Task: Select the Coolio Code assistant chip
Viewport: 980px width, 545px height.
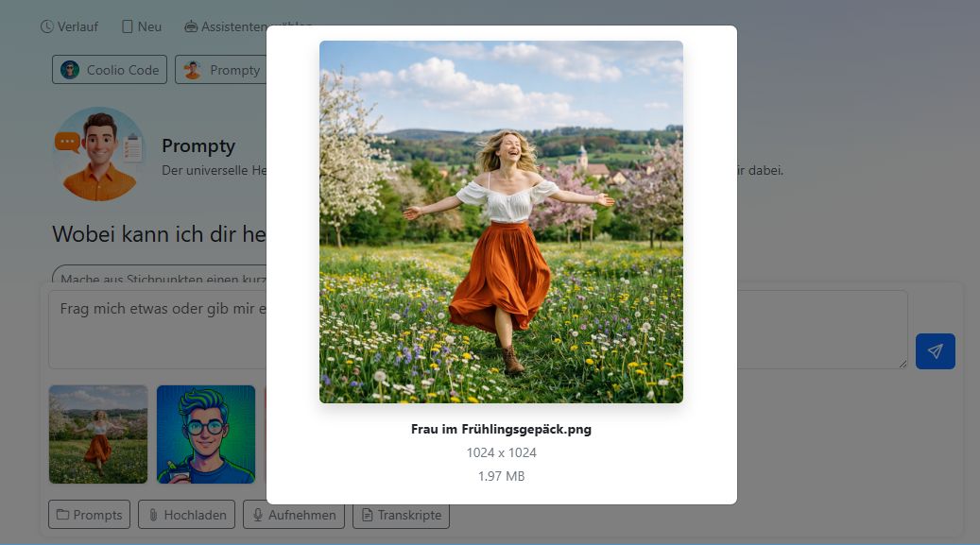Action: (110, 70)
